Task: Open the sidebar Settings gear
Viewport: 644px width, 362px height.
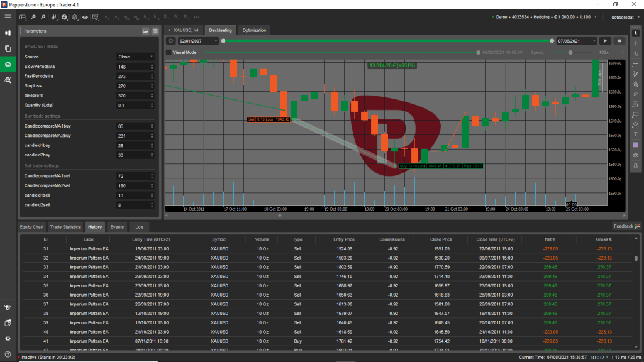Action: [8, 338]
